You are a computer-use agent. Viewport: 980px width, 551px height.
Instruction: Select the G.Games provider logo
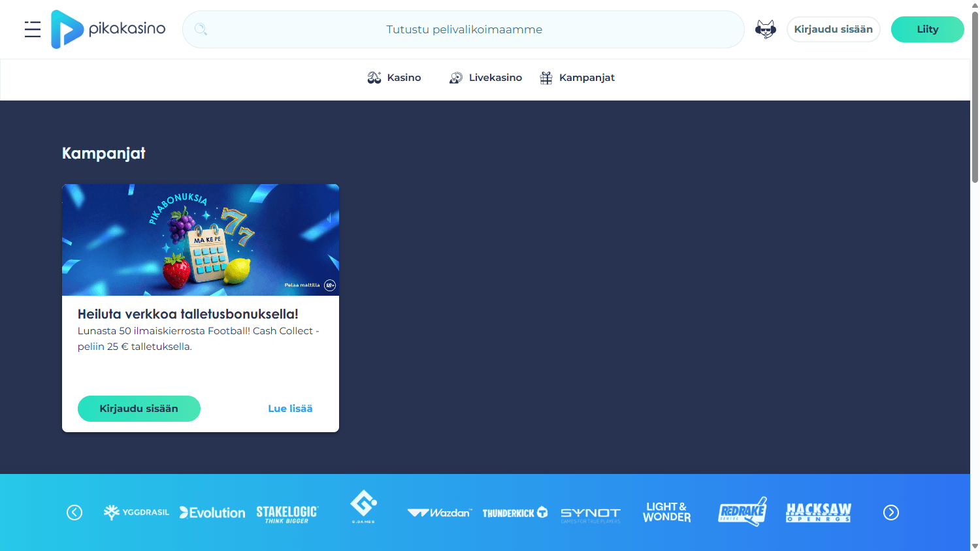pyautogui.click(x=363, y=507)
